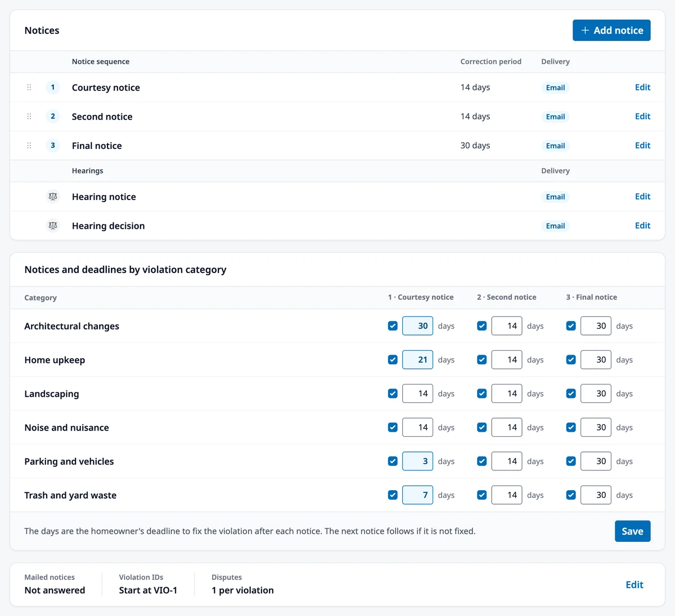Click the number 1 badge for Courtesy notice
The image size is (675, 616).
53,87
